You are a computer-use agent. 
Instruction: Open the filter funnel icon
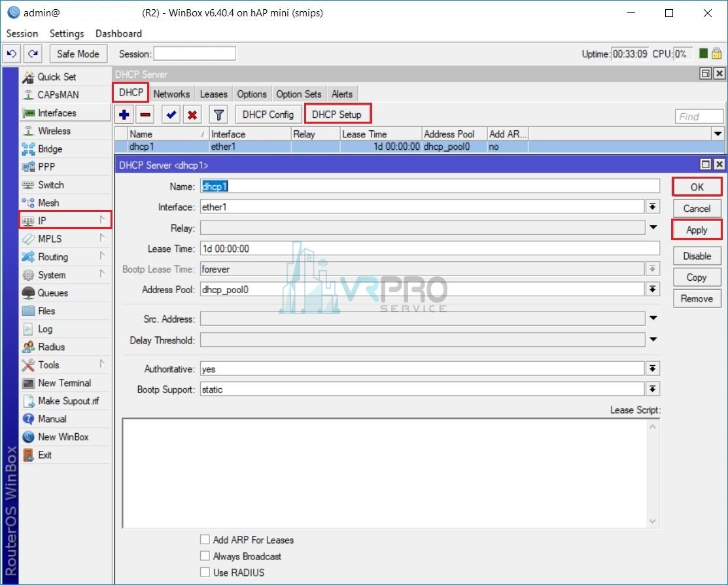218,115
